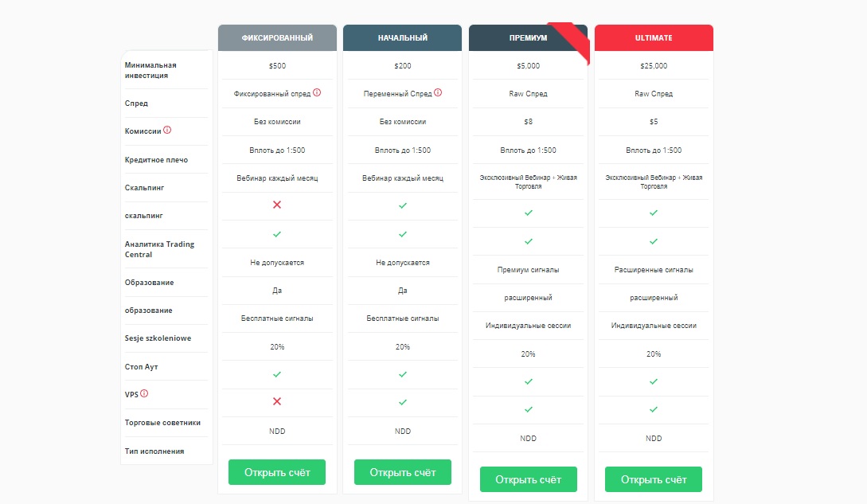Click the $25,000 minimum investment cell
Image resolution: width=867 pixels, height=504 pixels.
(x=653, y=65)
